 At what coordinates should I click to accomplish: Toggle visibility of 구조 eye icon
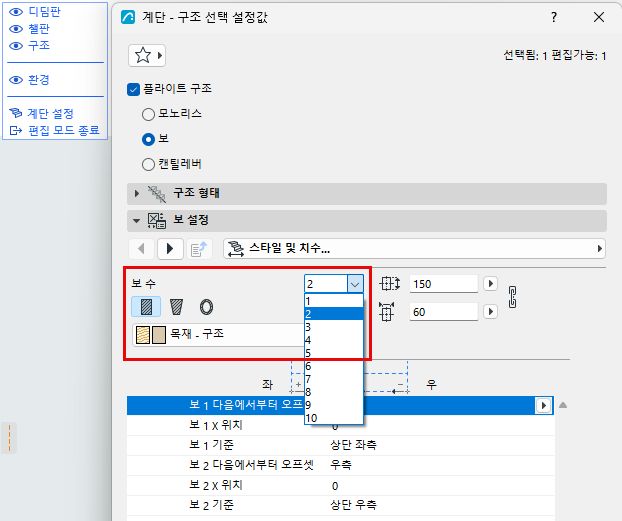tap(16, 46)
